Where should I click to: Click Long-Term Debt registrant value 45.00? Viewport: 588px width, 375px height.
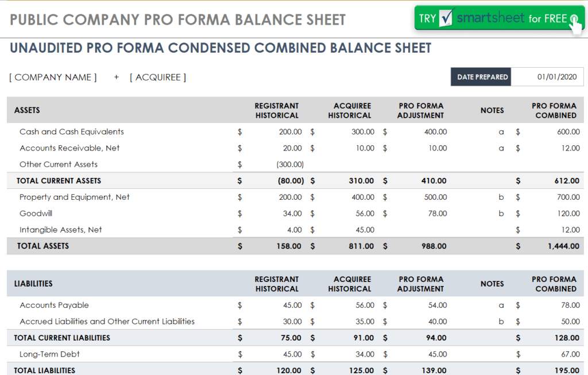(x=292, y=354)
